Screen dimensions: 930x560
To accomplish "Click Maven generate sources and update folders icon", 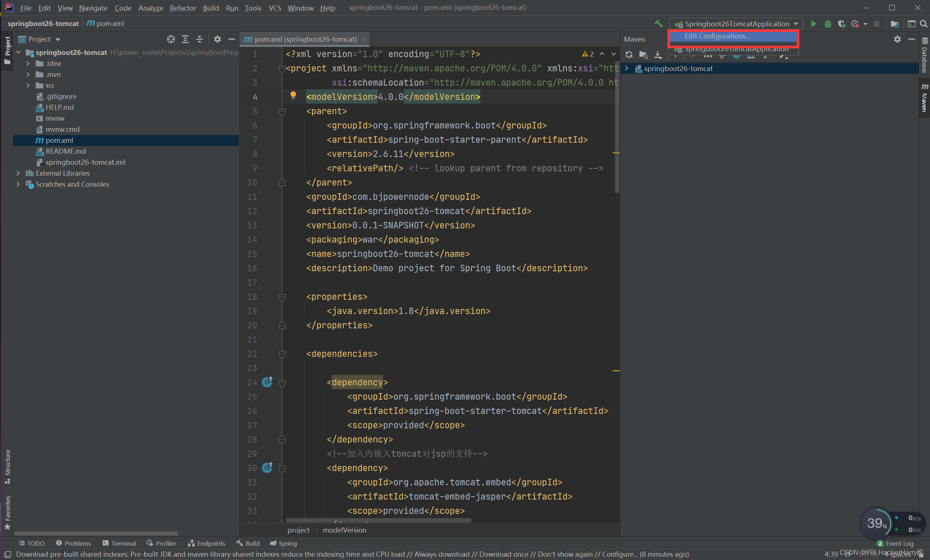I will tap(643, 55).
